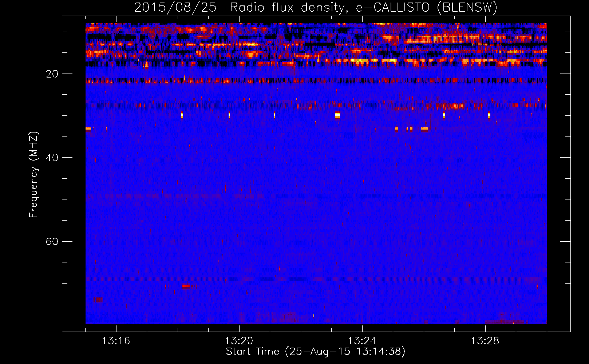Click the 13:16 time tick label

tap(116, 341)
